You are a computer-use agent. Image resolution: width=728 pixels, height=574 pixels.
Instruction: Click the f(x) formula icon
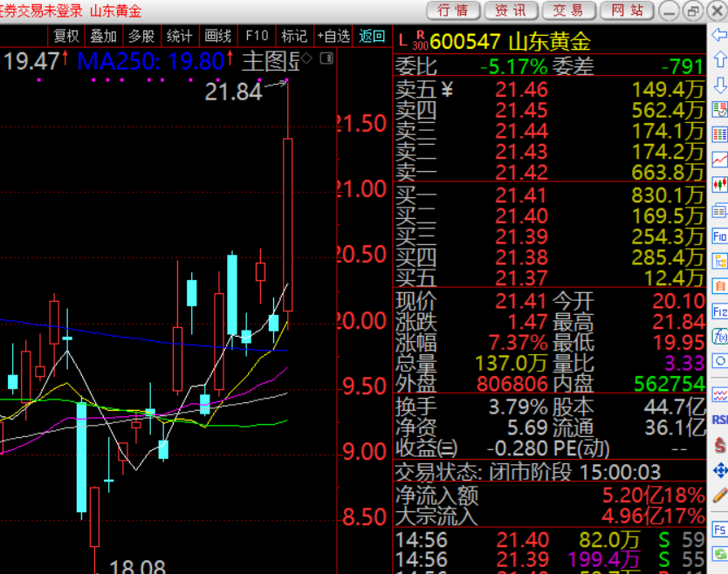(x=719, y=336)
